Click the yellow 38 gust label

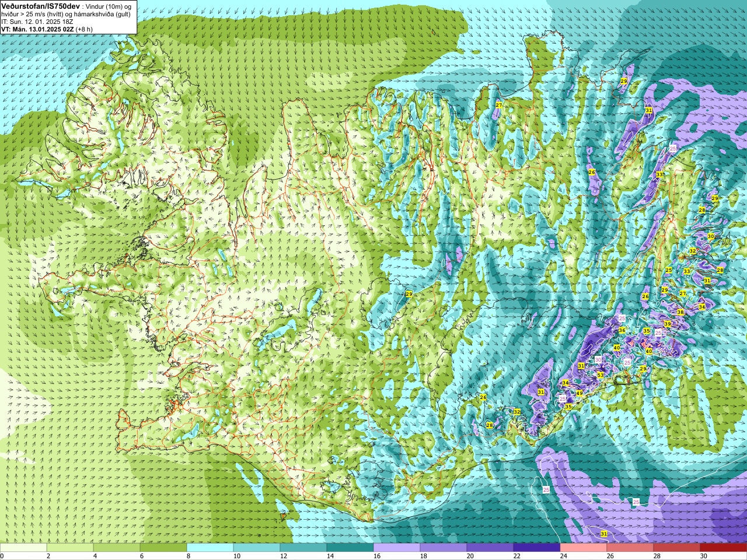tap(680, 313)
